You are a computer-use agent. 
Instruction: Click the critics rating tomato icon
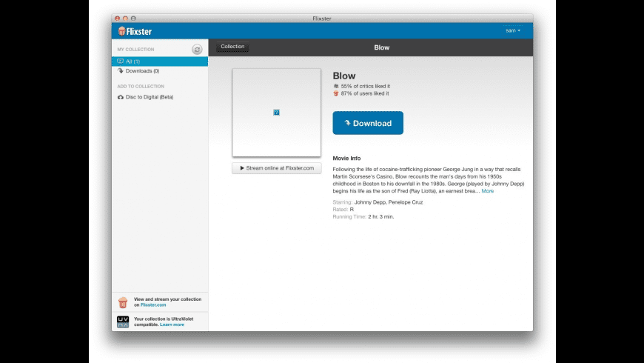(x=336, y=87)
